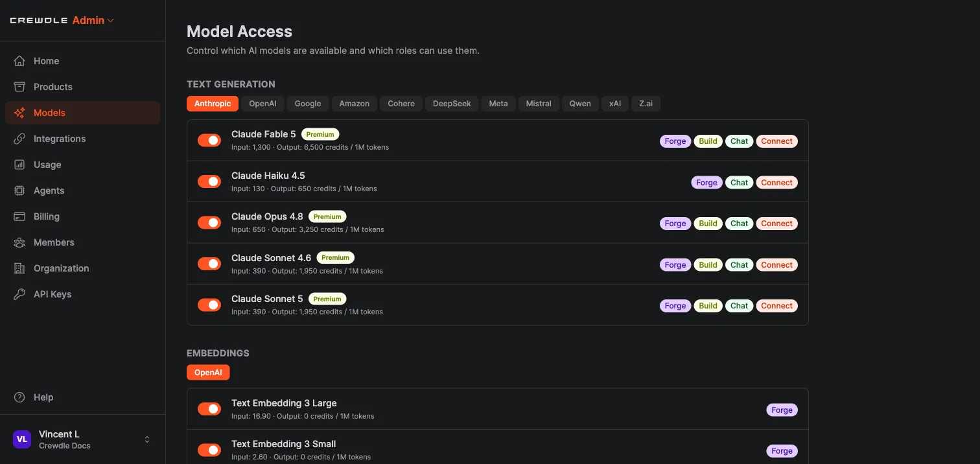Click the Forge badge for Claude Opus 4.8
This screenshot has height=464, width=980.
tap(675, 224)
